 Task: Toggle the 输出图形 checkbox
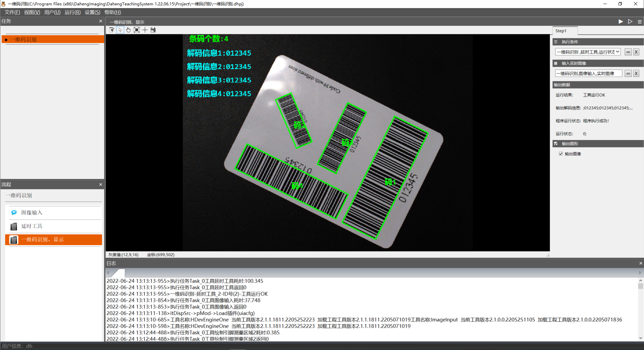[x=556, y=143]
